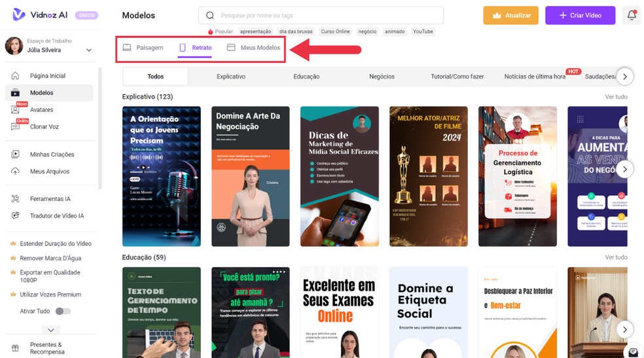Screen dimensions: 644x358
Task: Open the A Orientação que os Jovens template
Action: click(162, 177)
